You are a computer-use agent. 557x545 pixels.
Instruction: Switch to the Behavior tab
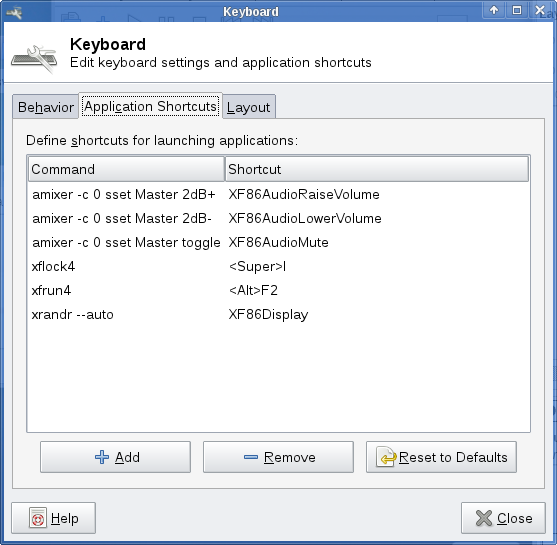coord(45,107)
